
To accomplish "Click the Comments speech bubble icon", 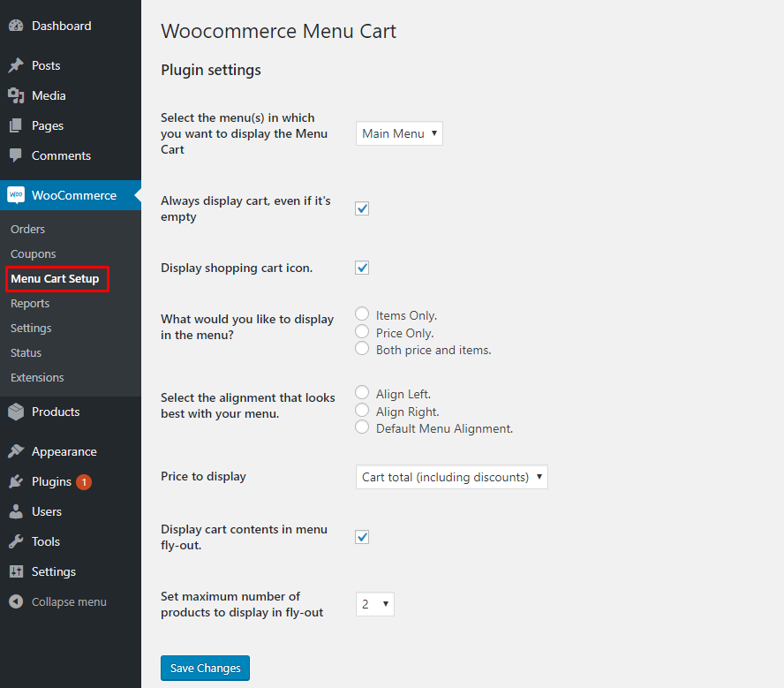I will click(x=16, y=155).
